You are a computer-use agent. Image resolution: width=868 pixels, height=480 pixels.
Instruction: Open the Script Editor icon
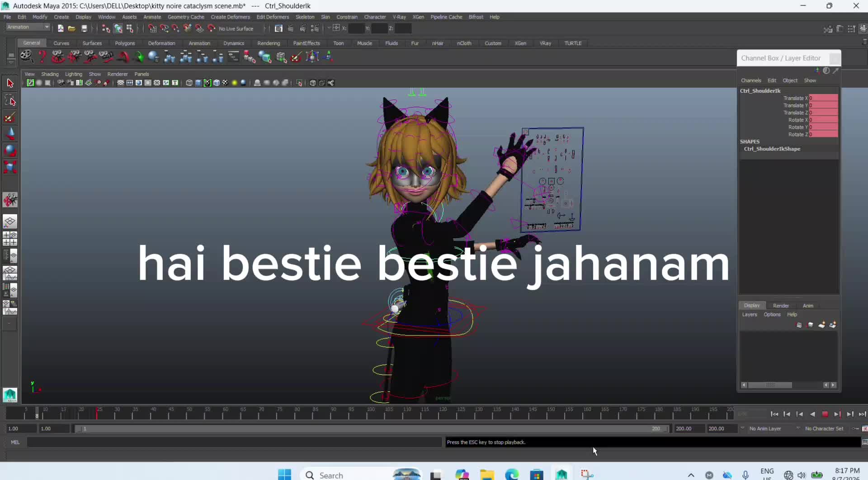point(864,442)
